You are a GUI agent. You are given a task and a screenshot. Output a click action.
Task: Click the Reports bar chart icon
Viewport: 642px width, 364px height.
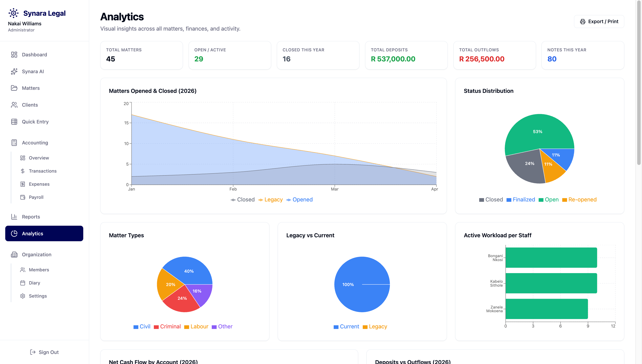[x=14, y=217]
